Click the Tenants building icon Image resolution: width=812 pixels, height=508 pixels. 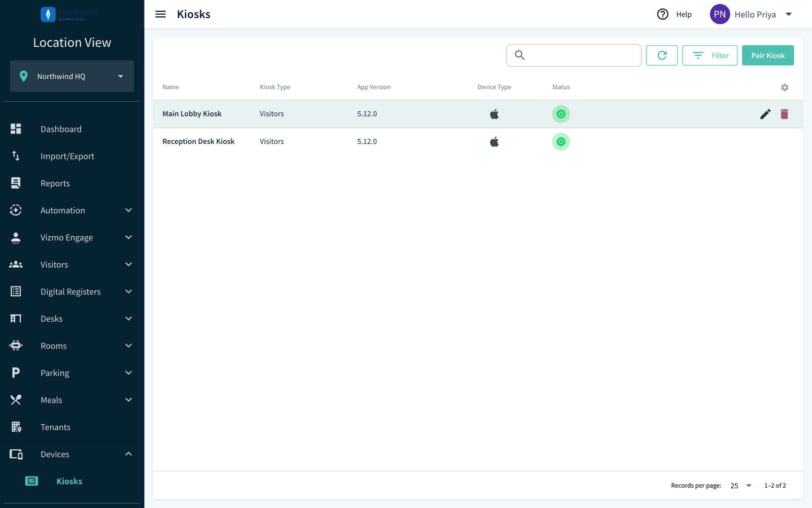(x=16, y=427)
